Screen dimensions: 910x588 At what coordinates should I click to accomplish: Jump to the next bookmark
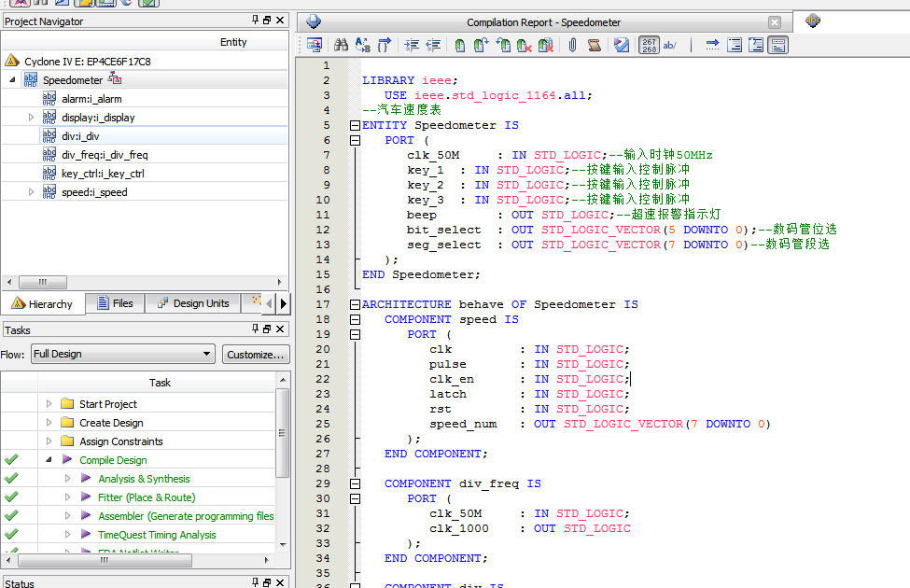(x=481, y=45)
